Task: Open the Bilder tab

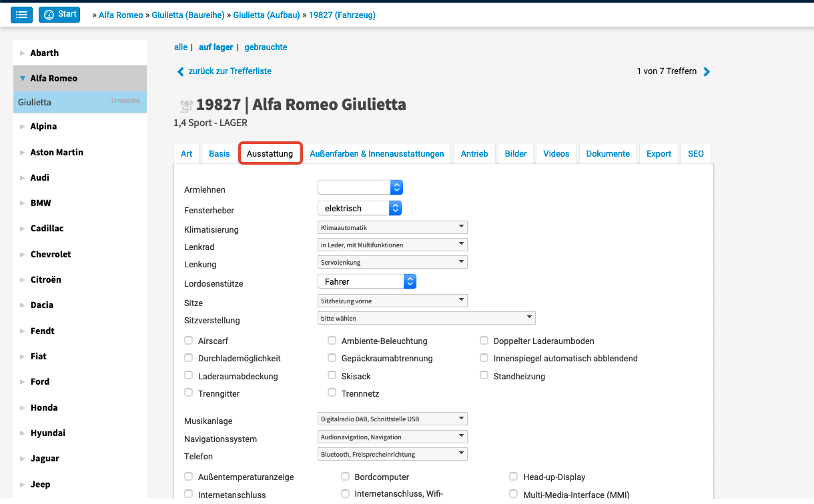Action: click(x=516, y=153)
